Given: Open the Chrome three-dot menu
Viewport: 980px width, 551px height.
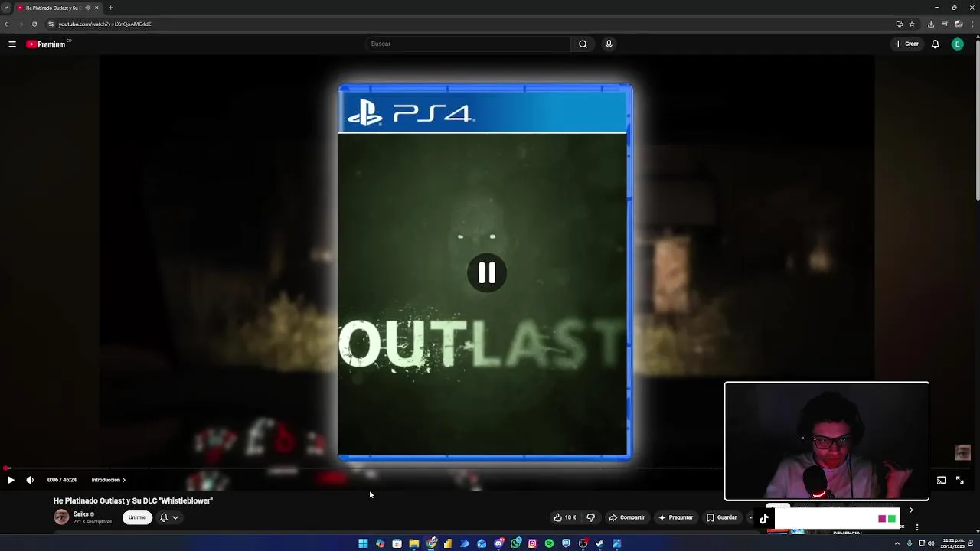Looking at the screenshot, I should tap(972, 24).
